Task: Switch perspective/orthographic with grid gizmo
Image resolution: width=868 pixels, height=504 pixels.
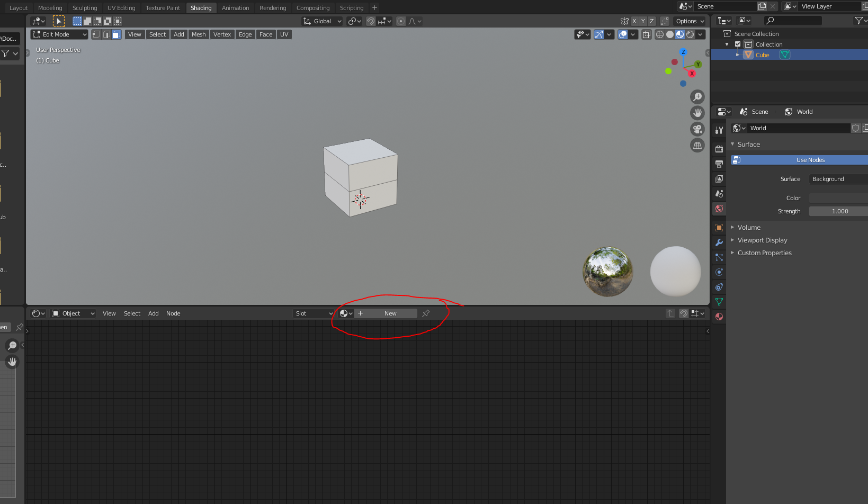Action: 697,145
